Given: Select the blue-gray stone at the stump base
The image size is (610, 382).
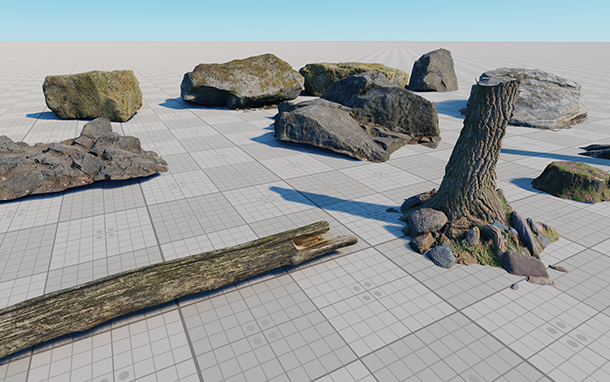Looking at the screenshot, I should pos(441,256).
